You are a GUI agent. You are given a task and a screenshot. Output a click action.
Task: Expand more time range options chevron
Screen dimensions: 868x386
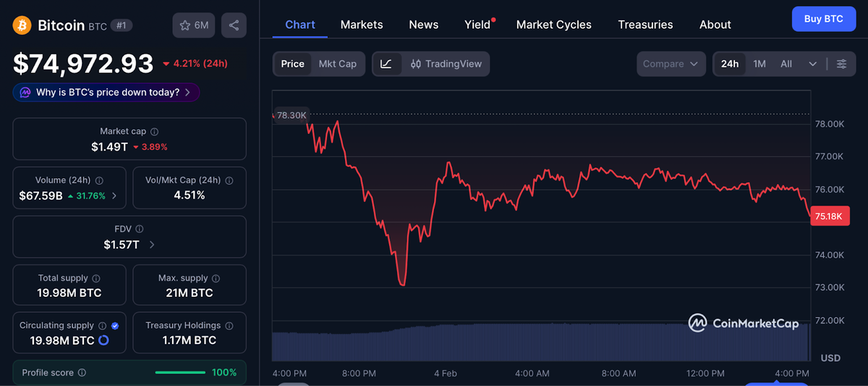coord(813,64)
